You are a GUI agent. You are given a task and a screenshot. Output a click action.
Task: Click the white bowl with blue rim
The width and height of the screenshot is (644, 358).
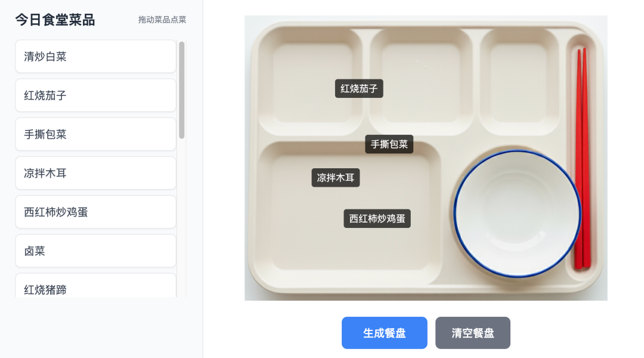click(517, 214)
